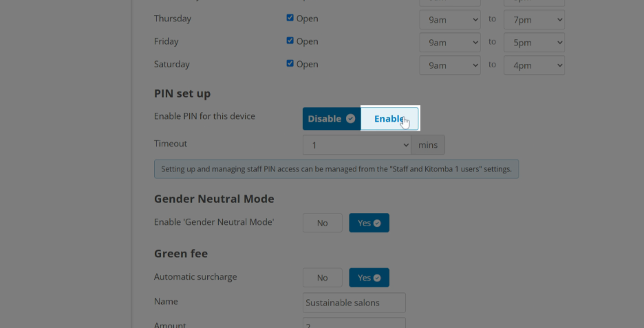
Task: Click the Green fee Name field
Action: [x=354, y=303]
